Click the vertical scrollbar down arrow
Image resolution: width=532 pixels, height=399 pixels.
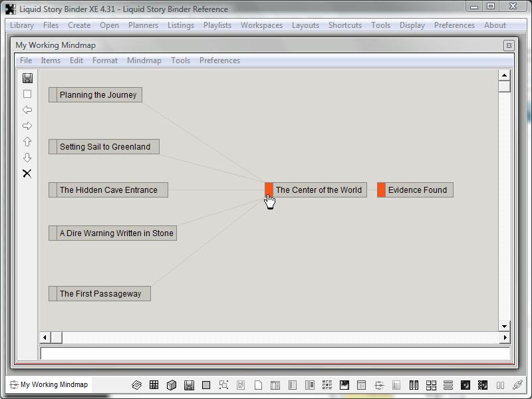(x=504, y=326)
